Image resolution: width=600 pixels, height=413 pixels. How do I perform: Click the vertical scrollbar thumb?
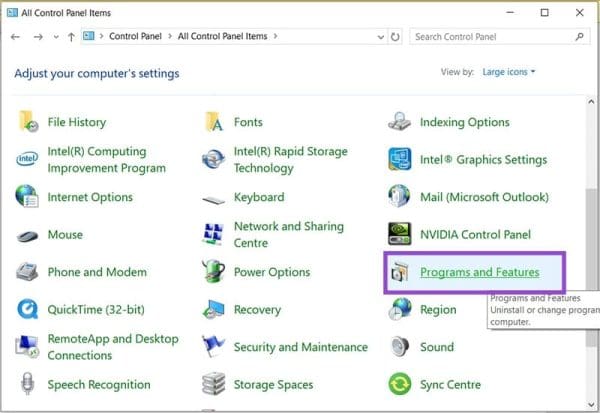(x=591, y=268)
